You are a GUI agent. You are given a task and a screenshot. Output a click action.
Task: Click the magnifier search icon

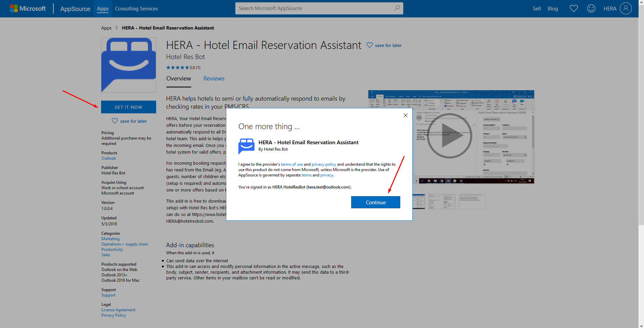tap(397, 8)
